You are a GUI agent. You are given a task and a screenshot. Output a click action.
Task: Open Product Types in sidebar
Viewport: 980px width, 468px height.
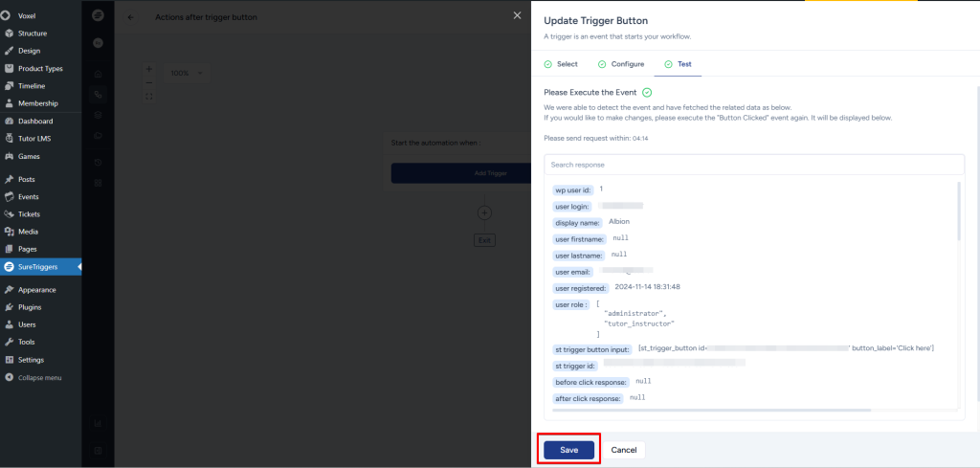click(x=40, y=68)
